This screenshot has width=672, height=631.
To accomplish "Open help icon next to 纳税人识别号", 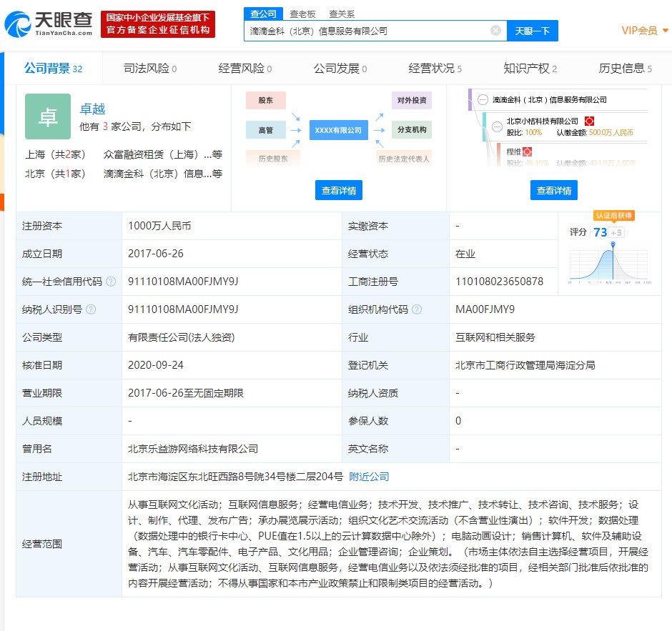I will pos(91,309).
